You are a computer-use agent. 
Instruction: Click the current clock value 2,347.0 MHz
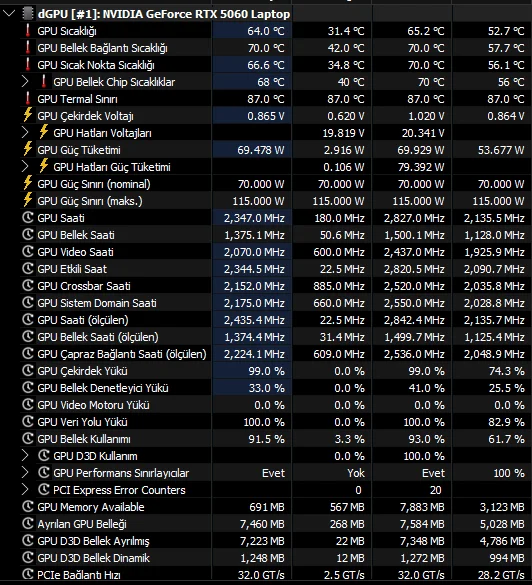[x=254, y=218]
